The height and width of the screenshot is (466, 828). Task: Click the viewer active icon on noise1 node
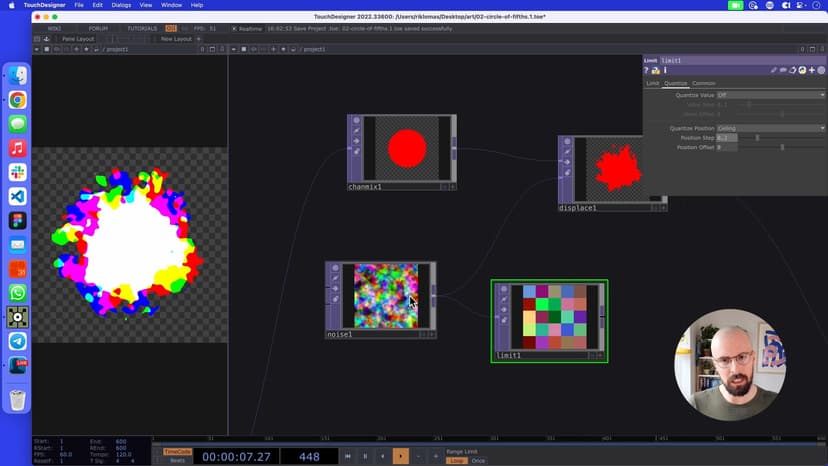coord(423,334)
